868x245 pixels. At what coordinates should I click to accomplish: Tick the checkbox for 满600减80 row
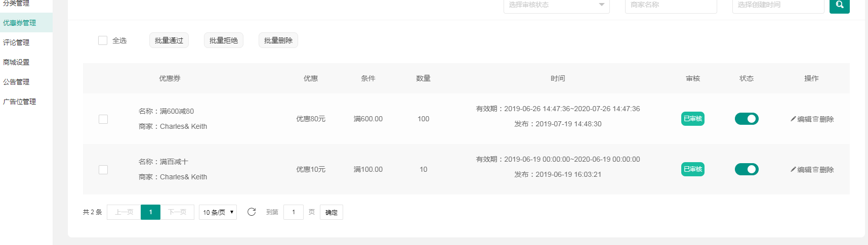click(x=103, y=119)
